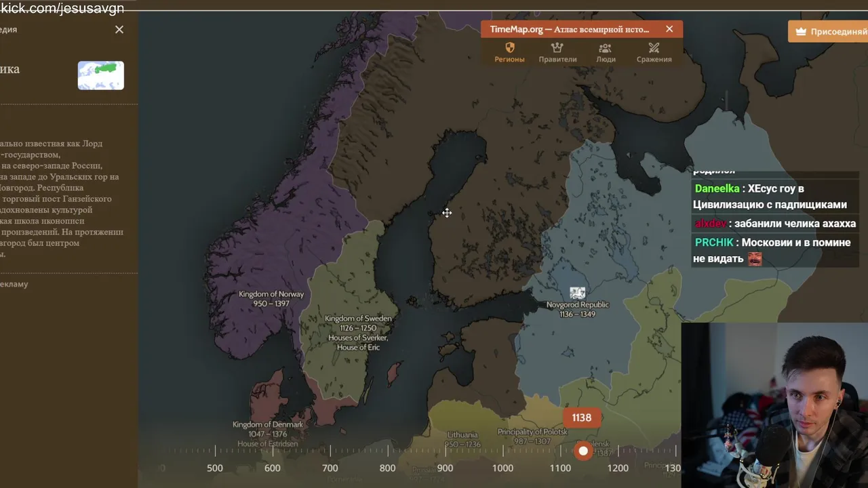Jump to year 900 on the timeline
This screenshot has height=488, width=868.
pos(446,468)
